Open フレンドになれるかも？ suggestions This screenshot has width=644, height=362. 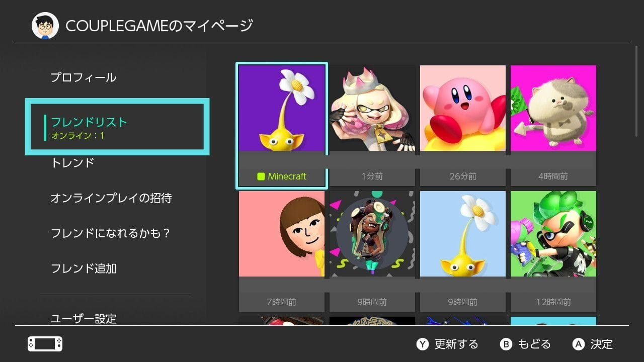point(111,233)
